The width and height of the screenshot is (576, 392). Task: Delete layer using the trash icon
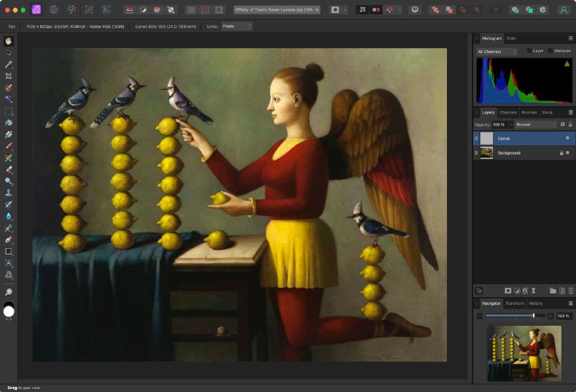click(x=570, y=291)
